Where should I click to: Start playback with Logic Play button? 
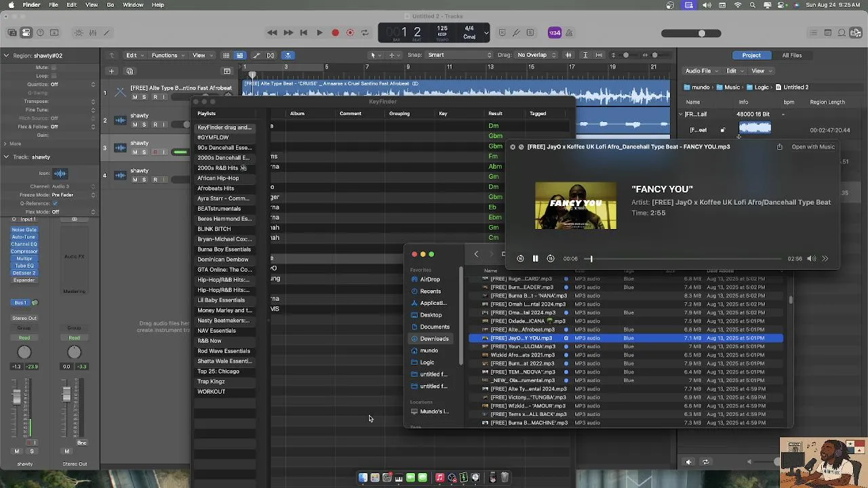[x=319, y=33]
